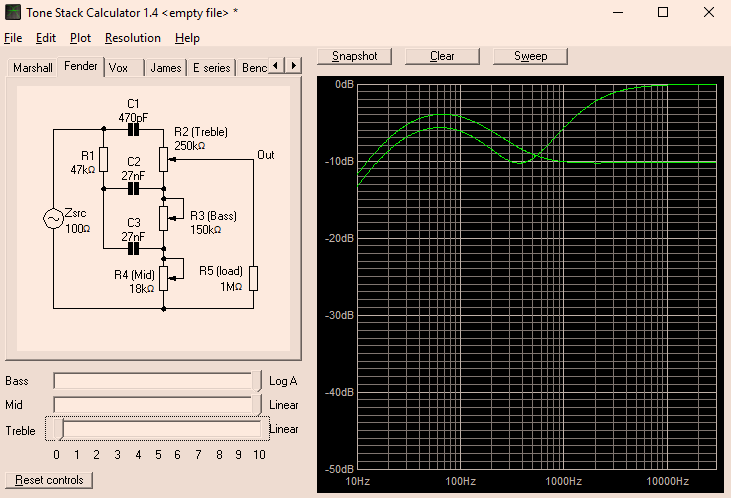Click the Sweep button
The image size is (731, 498).
(530, 56)
